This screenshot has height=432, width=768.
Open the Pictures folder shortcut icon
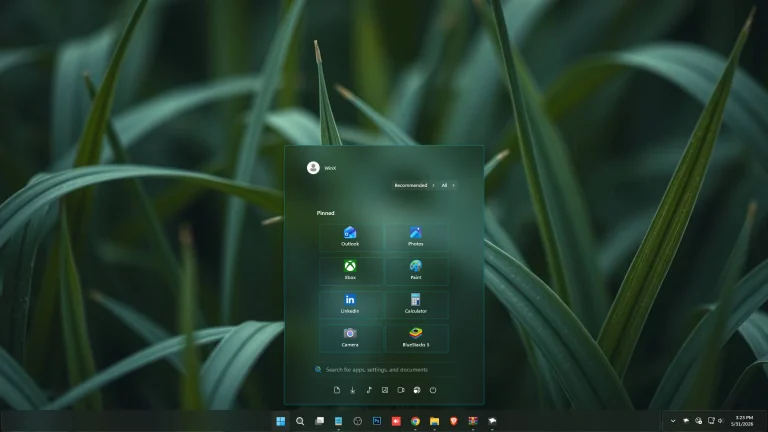tap(385, 390)
